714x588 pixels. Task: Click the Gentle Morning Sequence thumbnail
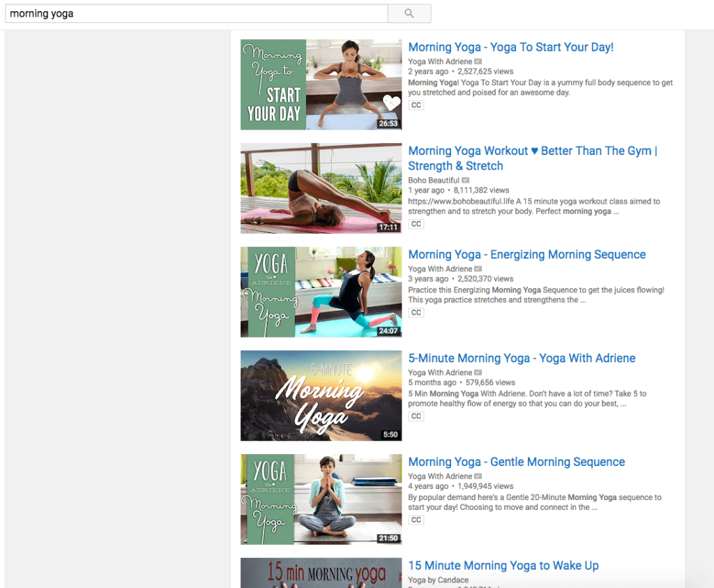point(321,499)
